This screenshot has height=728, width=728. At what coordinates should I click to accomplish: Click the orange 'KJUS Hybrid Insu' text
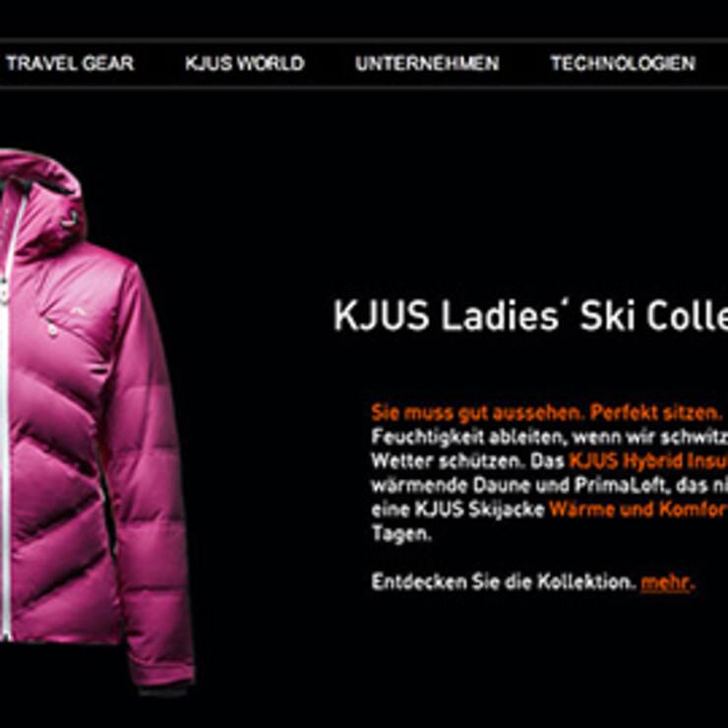click(x=648, y=461)
